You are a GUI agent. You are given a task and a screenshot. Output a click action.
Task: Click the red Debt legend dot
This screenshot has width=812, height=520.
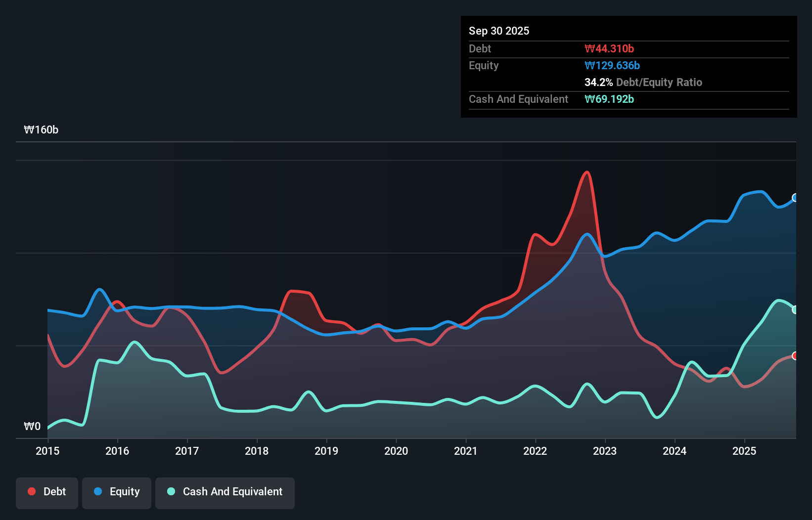point(31,491)
